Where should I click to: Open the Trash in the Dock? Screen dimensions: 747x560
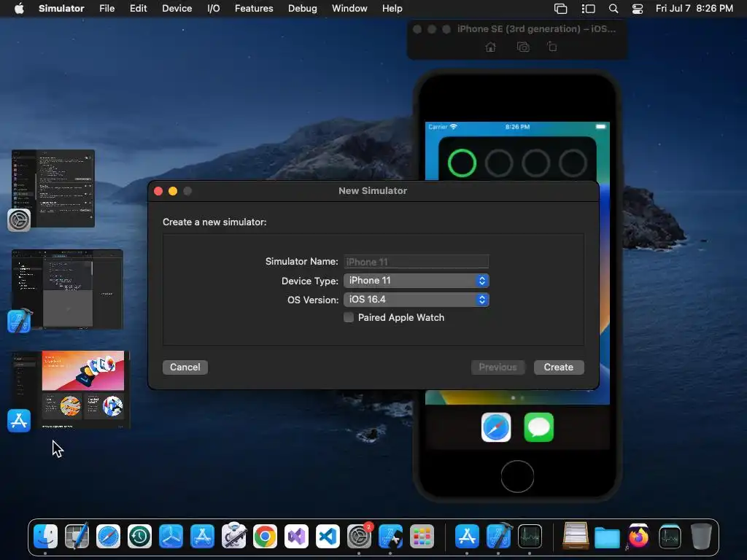[701, 537]
